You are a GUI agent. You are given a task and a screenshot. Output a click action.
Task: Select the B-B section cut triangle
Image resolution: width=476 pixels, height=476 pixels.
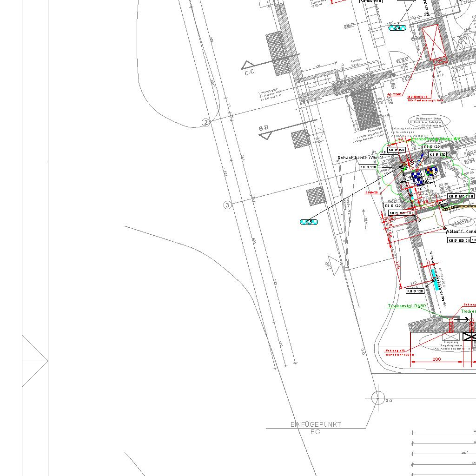point(265,135)
